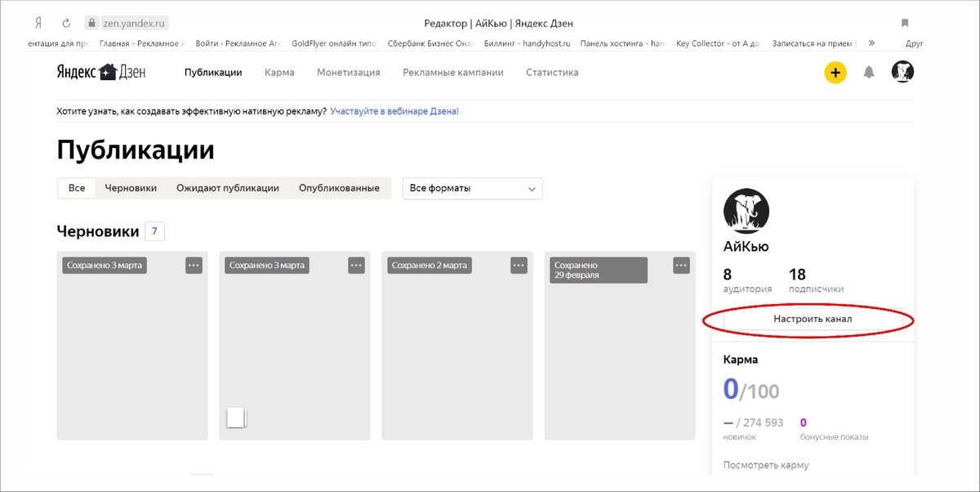Screen dimensions: 980x492
Task: Click the 0/100 karma score
Action: click(x=751, y=389)
